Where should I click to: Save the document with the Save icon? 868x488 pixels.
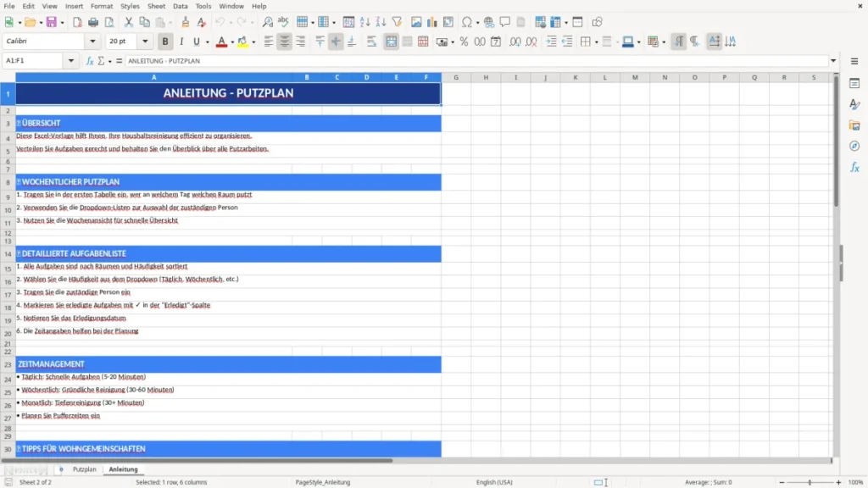pyautogui.click(x=52, y=22)
